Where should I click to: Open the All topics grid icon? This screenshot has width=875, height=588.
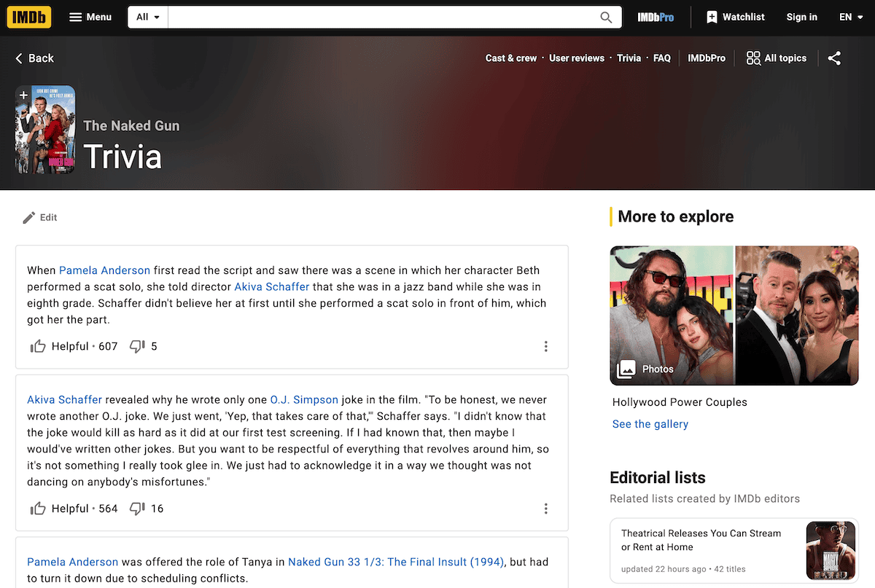(x=753, y=58)
